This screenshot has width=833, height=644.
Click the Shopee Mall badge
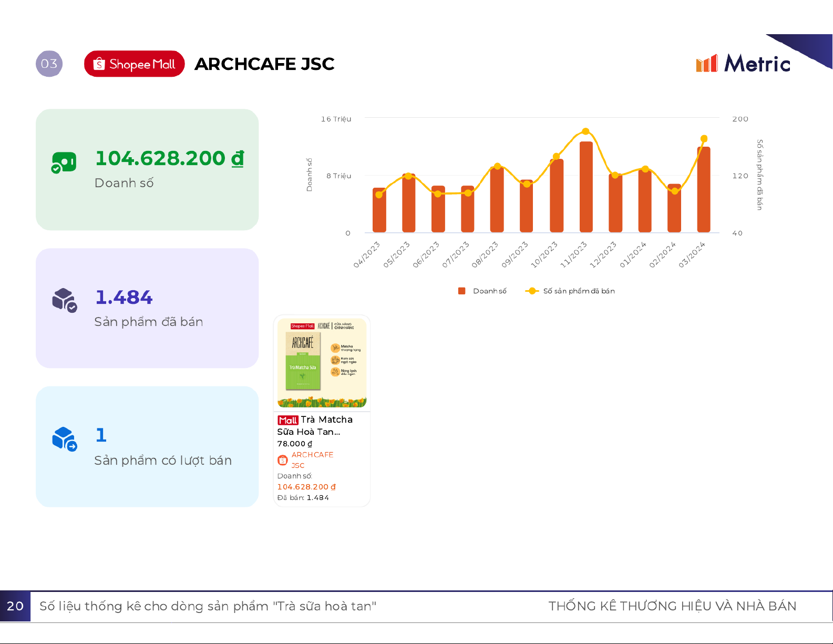point(134,64)
